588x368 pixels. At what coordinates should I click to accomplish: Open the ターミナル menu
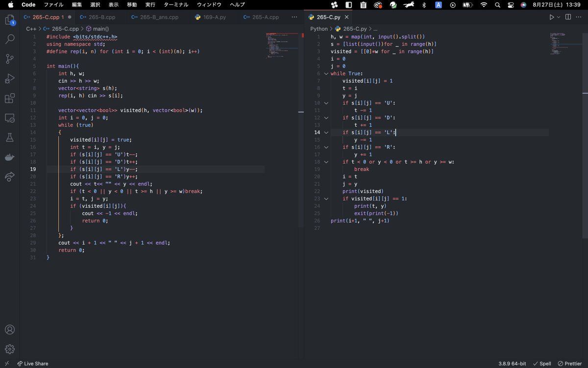coord(176,4)
